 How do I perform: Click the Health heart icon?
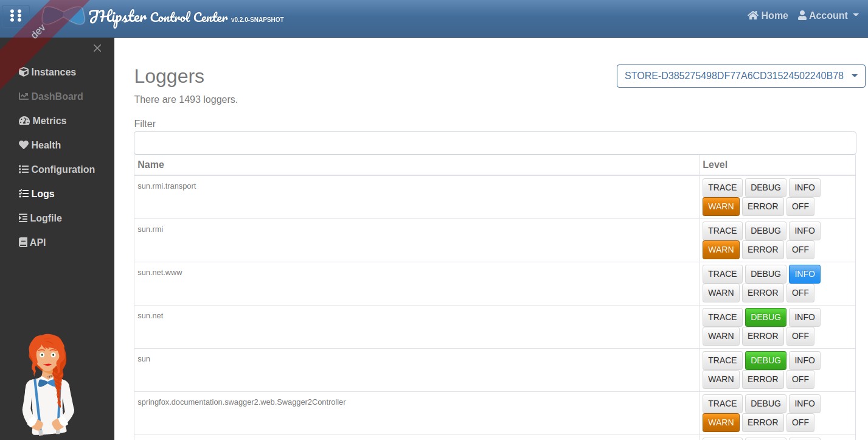point(24,145)
